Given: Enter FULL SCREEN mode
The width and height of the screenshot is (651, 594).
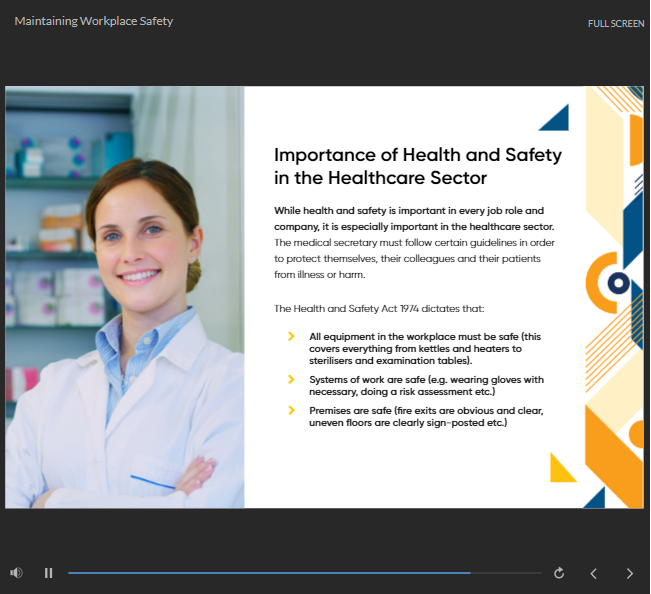Looking at the screenshot, I should tap(615, 23).
